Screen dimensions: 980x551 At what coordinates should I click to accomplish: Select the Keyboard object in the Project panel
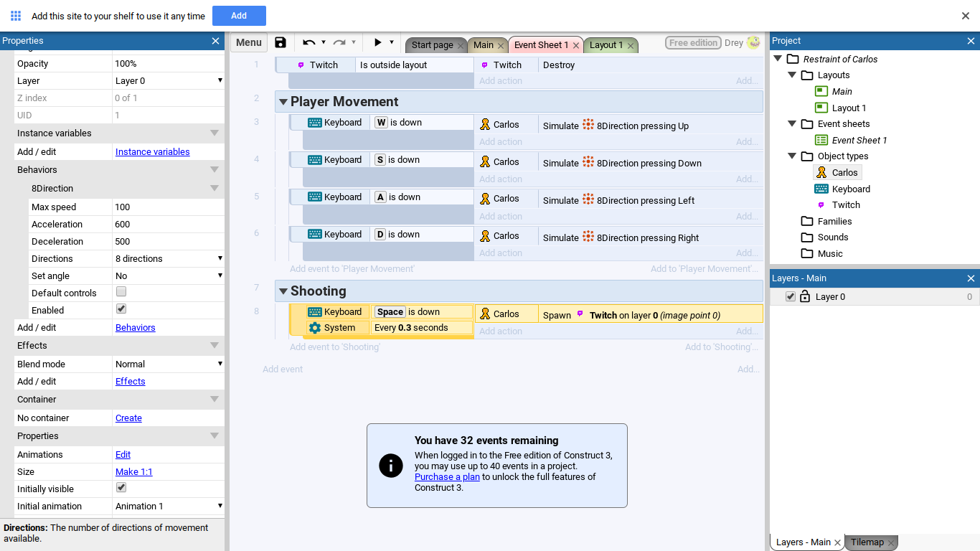(x=850, y=189)
